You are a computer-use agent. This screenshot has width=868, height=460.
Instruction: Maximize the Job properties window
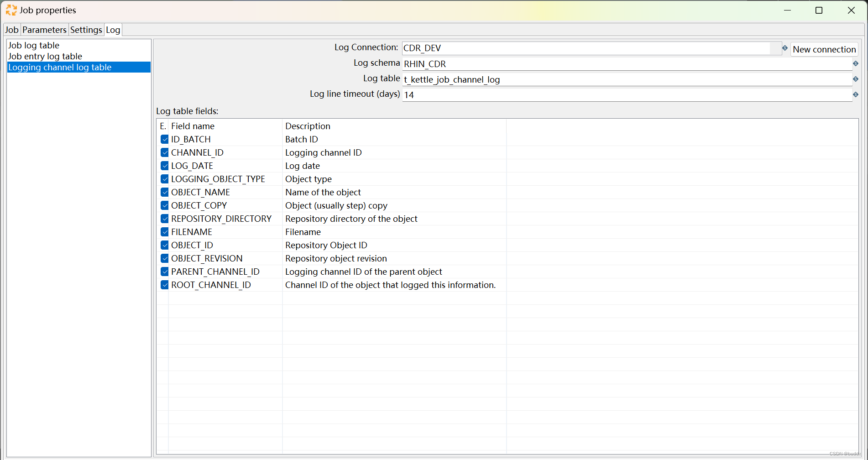(819, 10)
